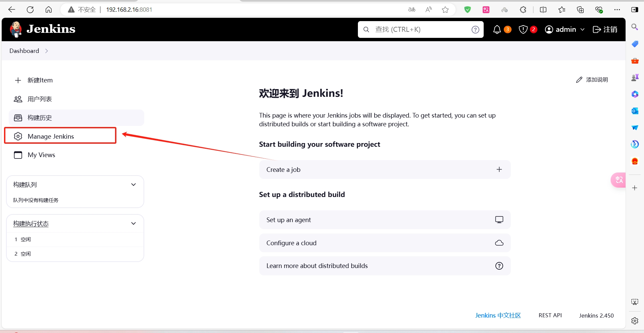Screen dimensions: 644x333
Task: Click help icon on Learn more row
Action: (x=499, y=266)
